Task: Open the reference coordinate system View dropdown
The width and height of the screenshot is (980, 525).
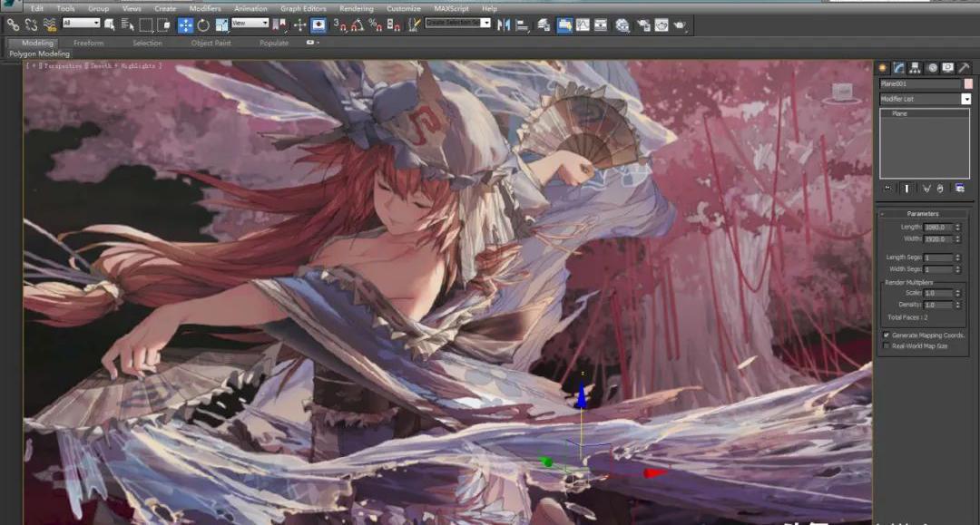Action: 250,23
